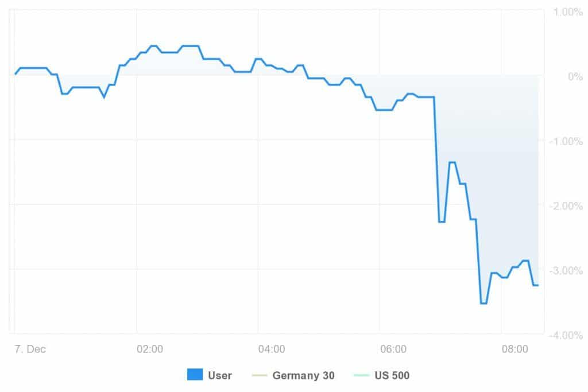The width and height of the screenshot is (588, 392).
Task: Click the final data point at line's right end
Action: tap(537, 285)
